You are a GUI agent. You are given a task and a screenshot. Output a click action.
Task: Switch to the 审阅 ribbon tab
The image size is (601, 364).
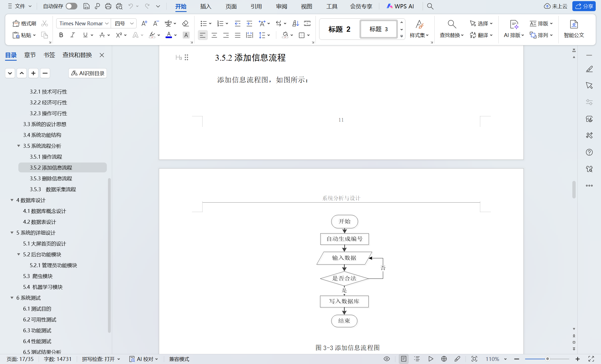pos(281,6)
